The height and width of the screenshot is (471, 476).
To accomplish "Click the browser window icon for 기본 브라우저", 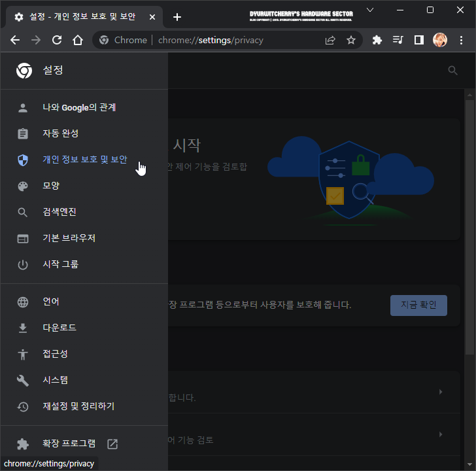I will 23,239.
